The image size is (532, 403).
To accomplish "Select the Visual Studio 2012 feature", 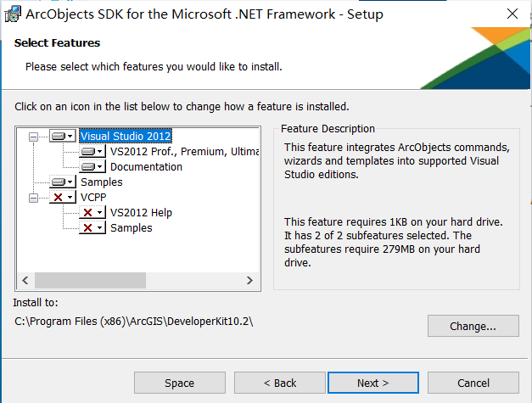I will point(126,136).
